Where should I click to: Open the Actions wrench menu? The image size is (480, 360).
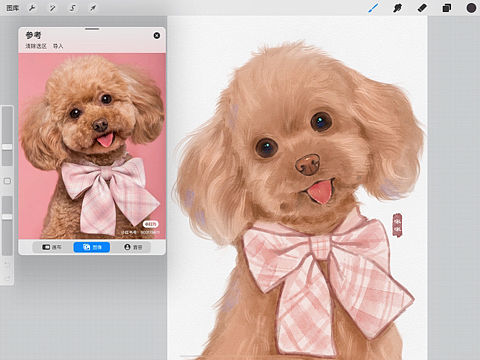[x=32, y=8]
